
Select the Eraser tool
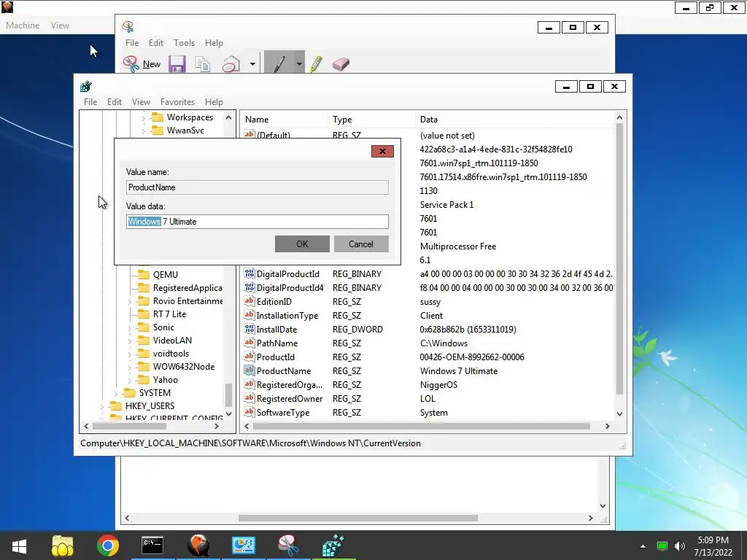tap(341, 64)
